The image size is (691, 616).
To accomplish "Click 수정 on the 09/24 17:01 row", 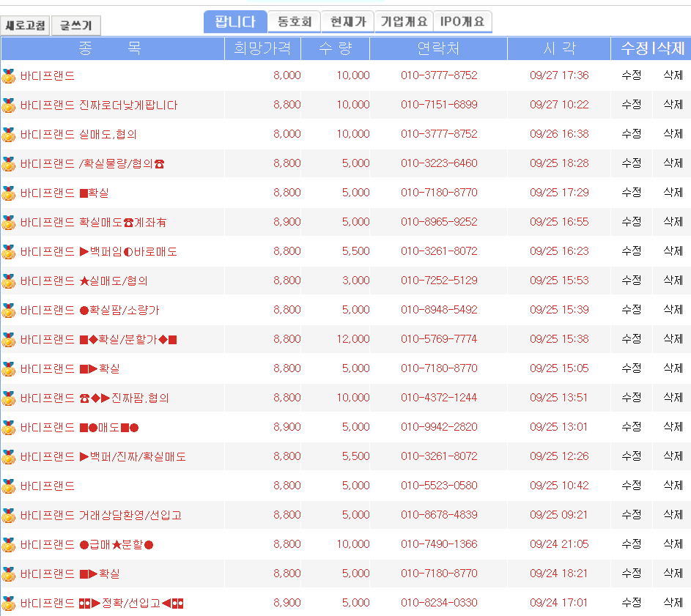I will (x=631, y=602).
